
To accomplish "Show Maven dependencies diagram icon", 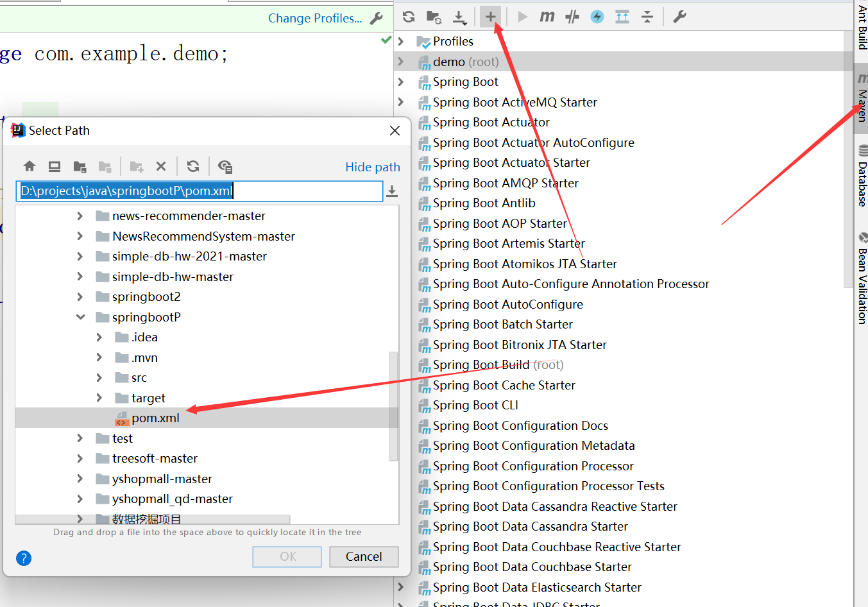I will 622,17.
